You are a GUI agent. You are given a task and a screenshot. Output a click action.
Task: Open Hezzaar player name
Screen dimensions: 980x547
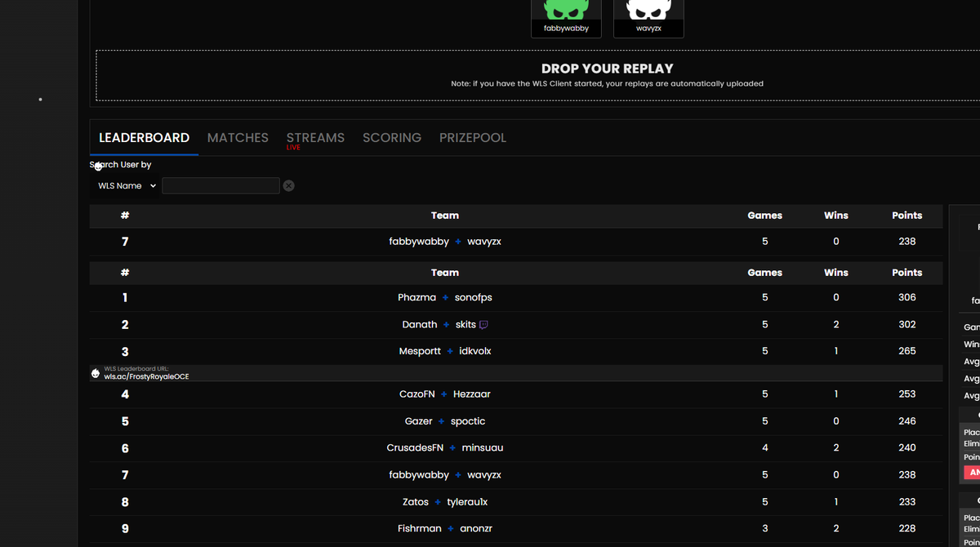472,394
